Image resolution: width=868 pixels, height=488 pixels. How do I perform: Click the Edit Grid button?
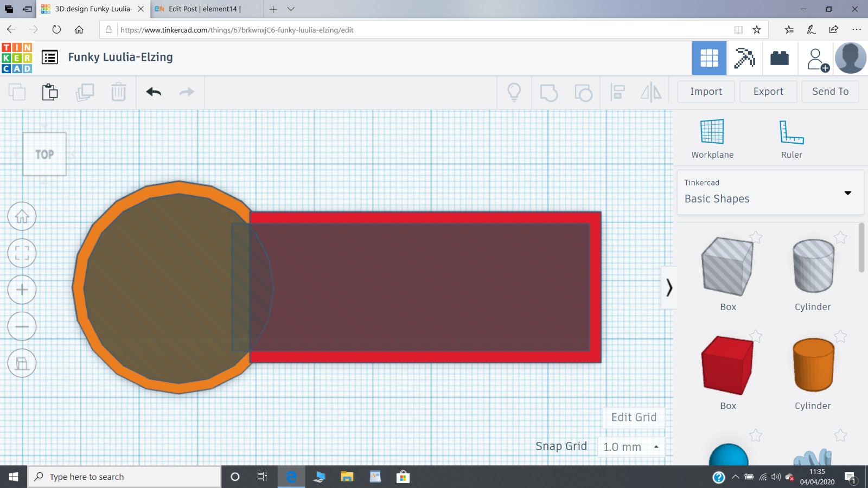(x=634, y=418)
